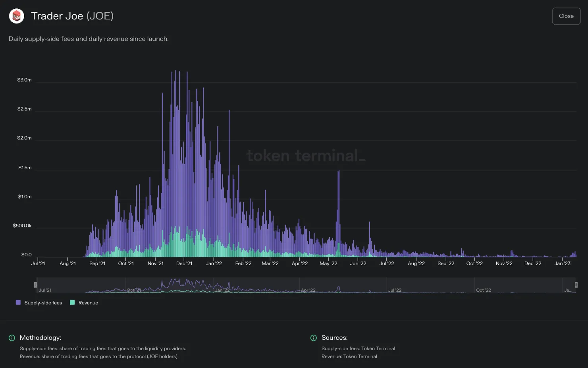Click the green Revenue color swatch
This screenshot has width=588, height=368.
click(72, 302)
